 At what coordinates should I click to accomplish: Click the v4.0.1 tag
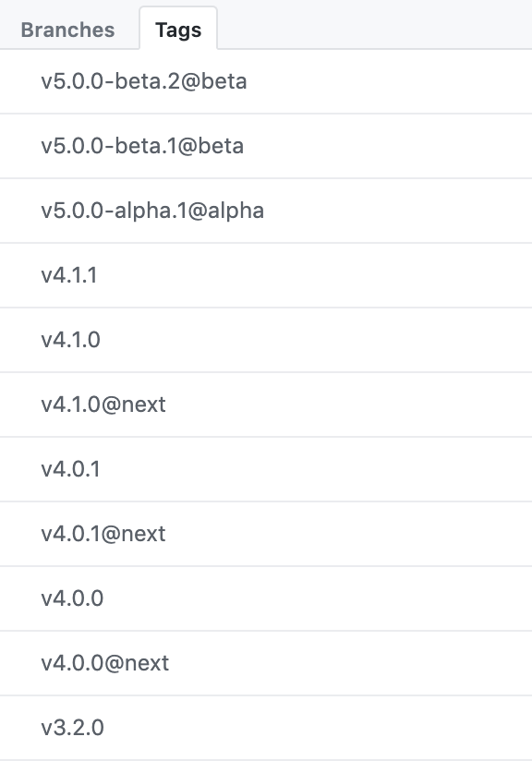tap(71, 469)
